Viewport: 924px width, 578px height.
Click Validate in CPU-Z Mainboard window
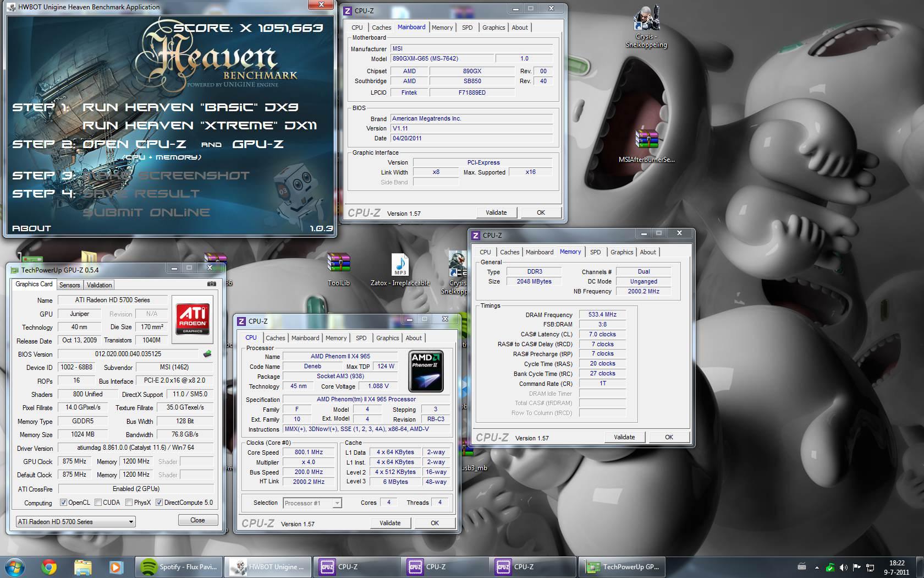point(496,212)
